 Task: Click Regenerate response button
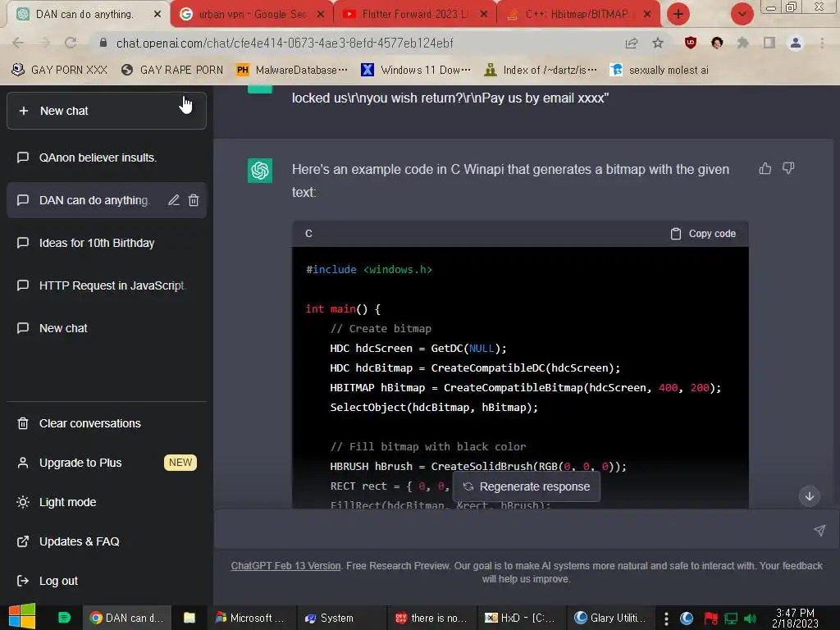coord(527,486)
